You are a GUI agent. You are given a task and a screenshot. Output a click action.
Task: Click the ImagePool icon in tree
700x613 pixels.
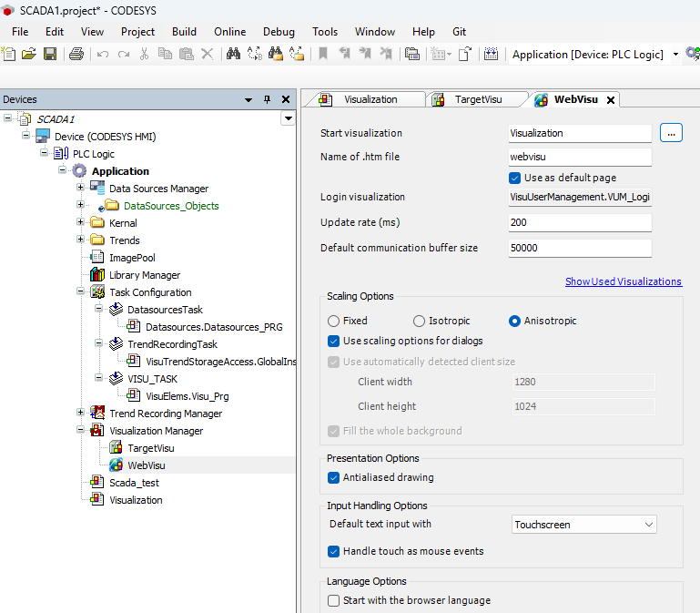(97, 257)
